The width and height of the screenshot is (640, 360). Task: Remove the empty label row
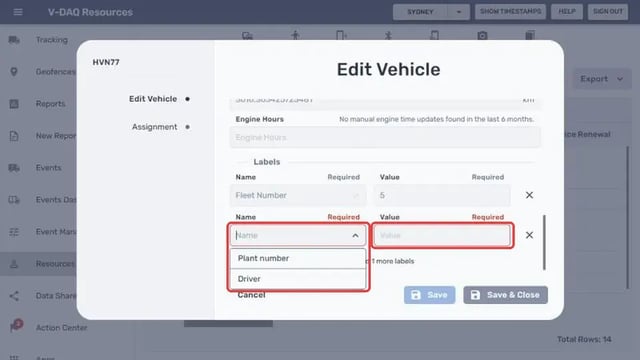pyautogui.click(x=529, y=235)
